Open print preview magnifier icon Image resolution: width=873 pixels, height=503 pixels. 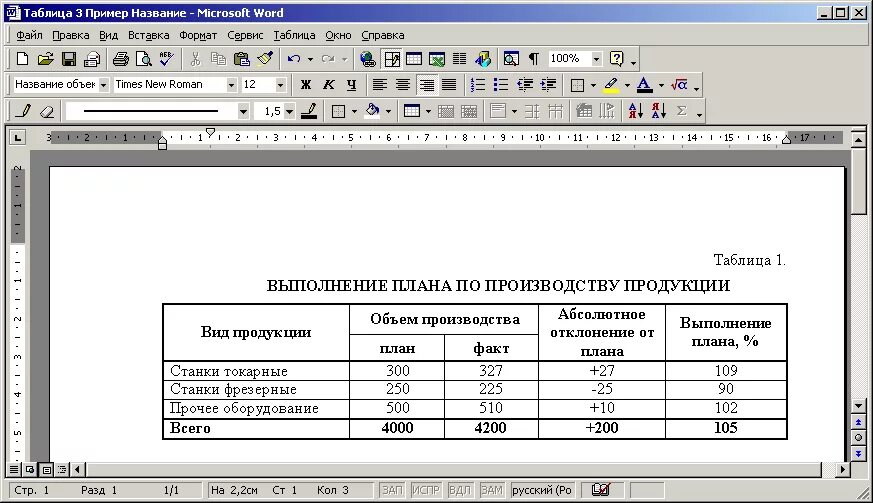click(x=144, y=58)
